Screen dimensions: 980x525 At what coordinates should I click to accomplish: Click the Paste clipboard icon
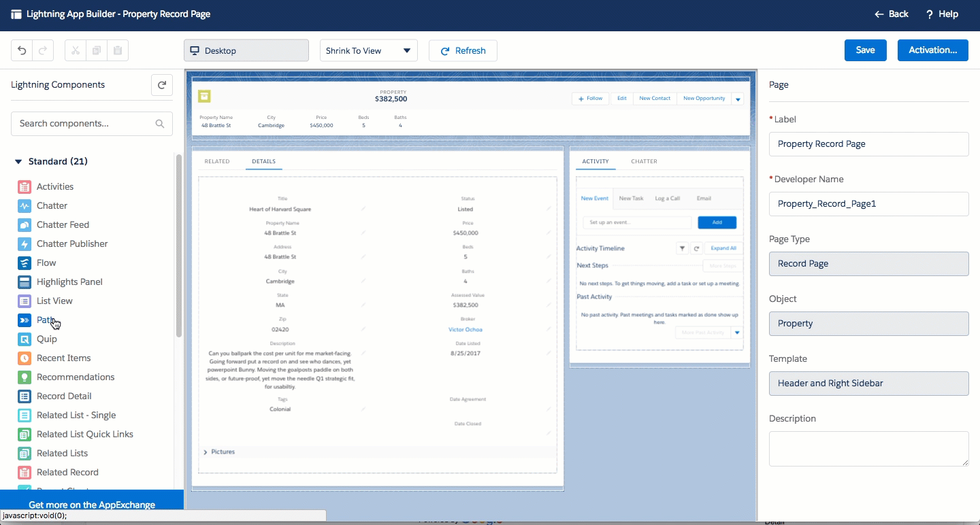tap(118, 50)
